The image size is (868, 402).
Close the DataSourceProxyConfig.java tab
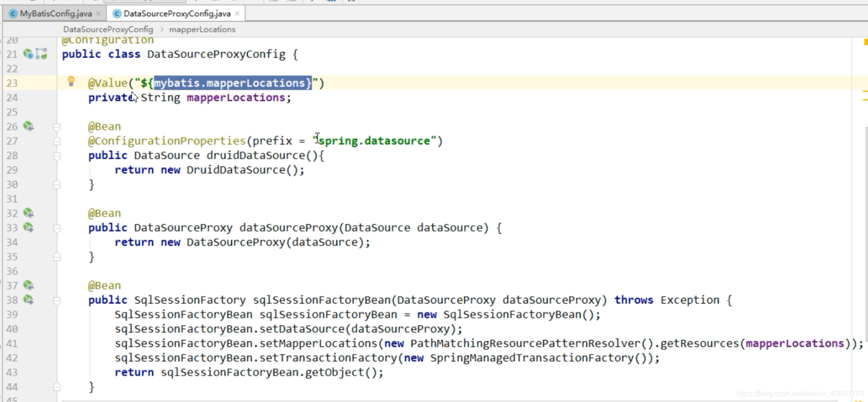(237, 14)
